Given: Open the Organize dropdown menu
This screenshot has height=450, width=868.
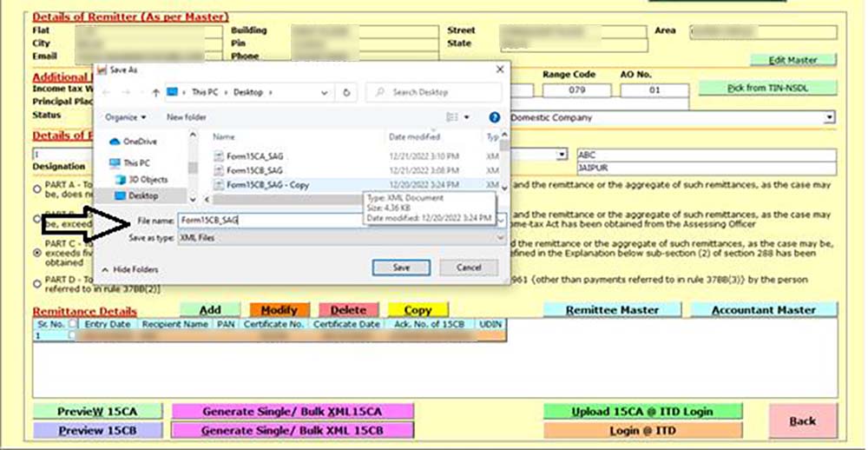Looking at the screenshot, I should point(126,116).
